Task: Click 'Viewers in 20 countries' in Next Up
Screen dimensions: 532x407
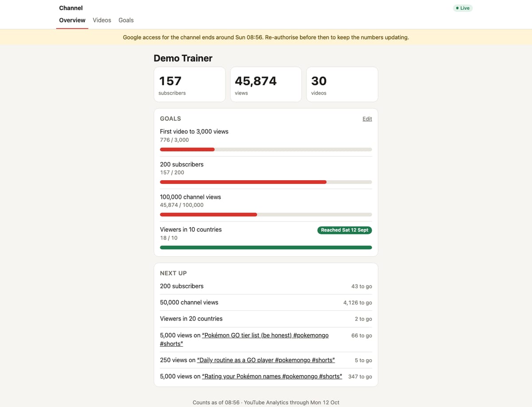Action: click(191, 319)
